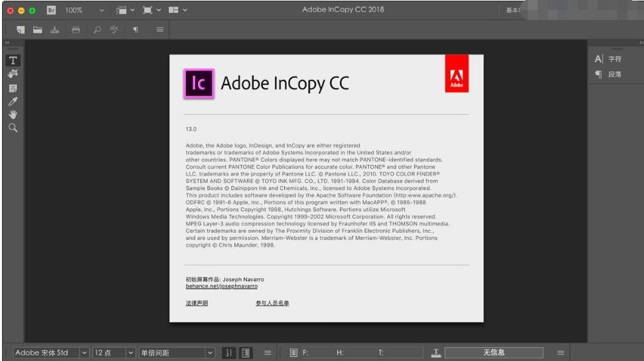The image size is (644, 361).
Task: Collapse the right panel dock arrows
Action: click(x=641, y=43)
